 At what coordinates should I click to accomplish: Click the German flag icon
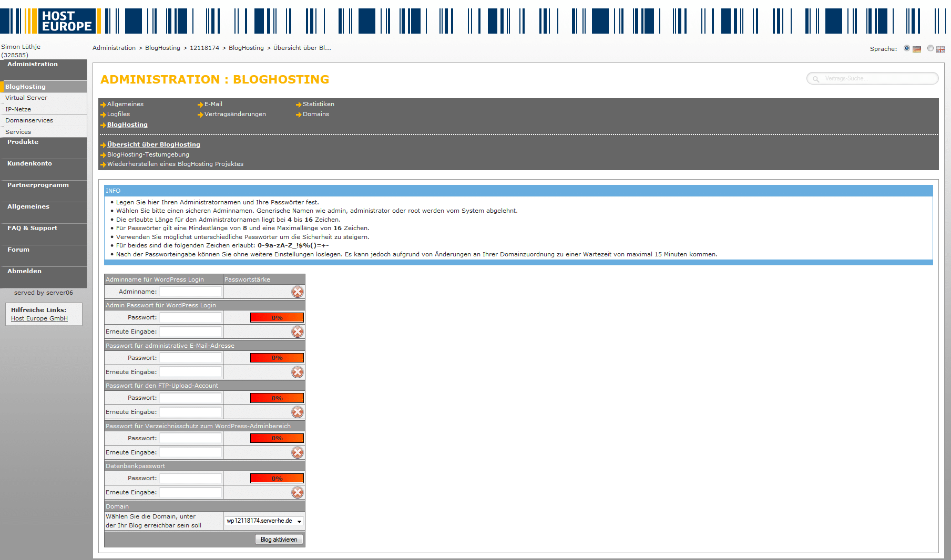click(x=917, y=49)
